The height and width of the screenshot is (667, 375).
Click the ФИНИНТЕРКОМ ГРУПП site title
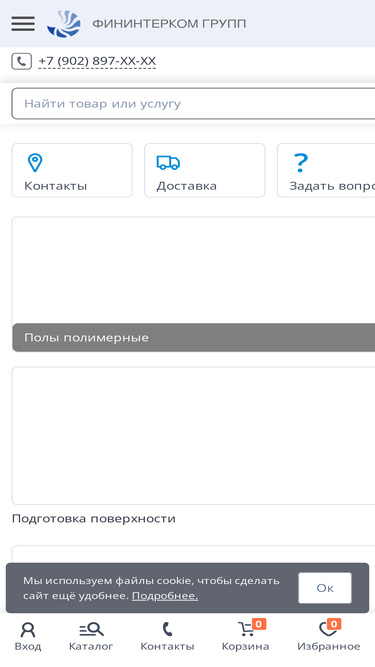(169, 24)
